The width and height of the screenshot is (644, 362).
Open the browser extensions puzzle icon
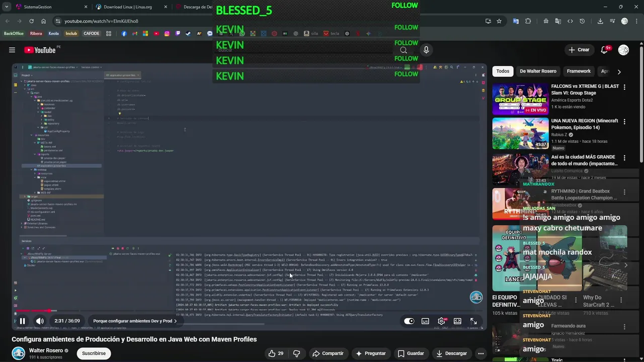point(528,21)
